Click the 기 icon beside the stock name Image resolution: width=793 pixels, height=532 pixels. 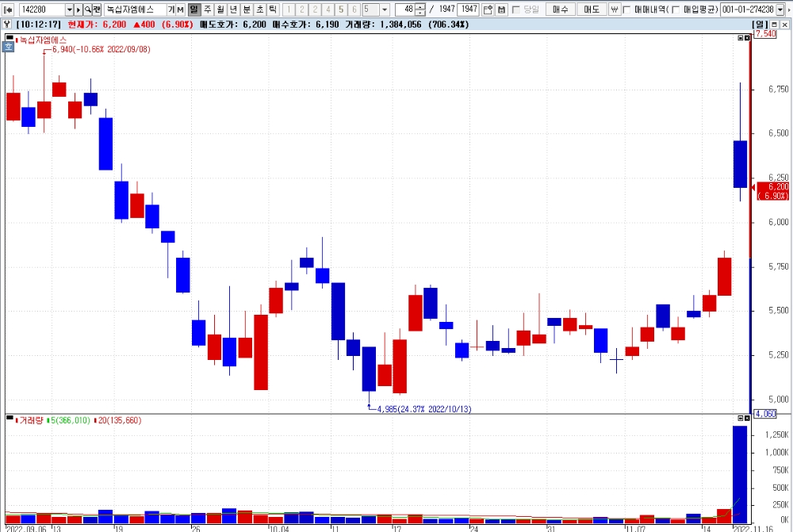(171, 9)
